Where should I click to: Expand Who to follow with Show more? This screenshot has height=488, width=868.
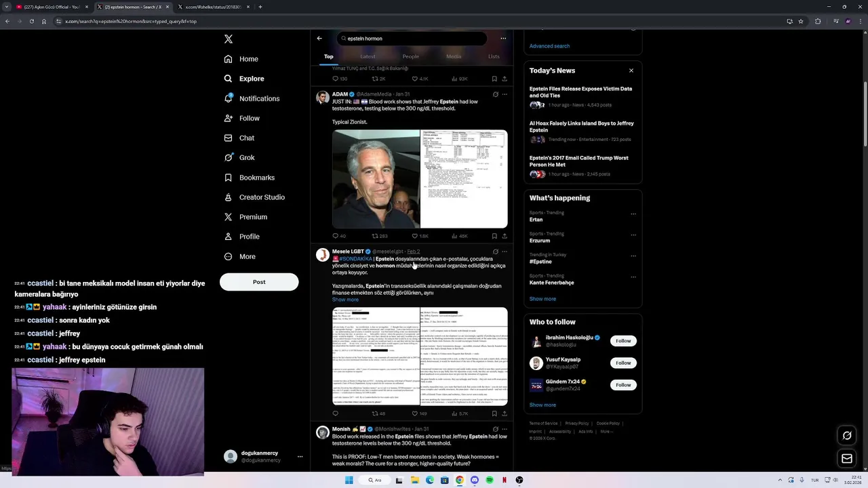(x=542, y=405)
